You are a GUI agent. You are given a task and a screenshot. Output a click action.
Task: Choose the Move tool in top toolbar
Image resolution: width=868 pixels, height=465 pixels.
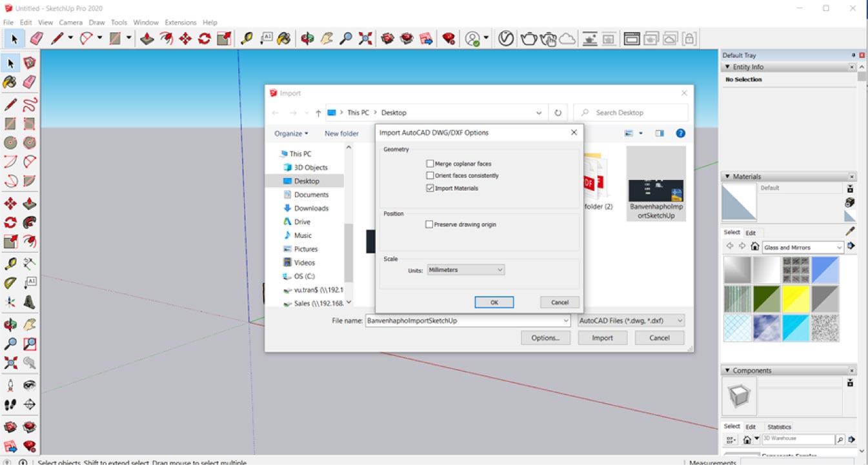tap(185, 39)
